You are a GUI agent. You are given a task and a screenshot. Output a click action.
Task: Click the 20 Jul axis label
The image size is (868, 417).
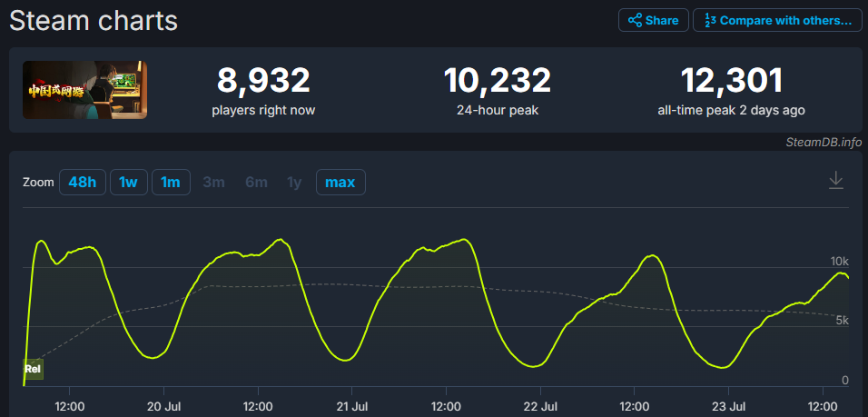163,406
